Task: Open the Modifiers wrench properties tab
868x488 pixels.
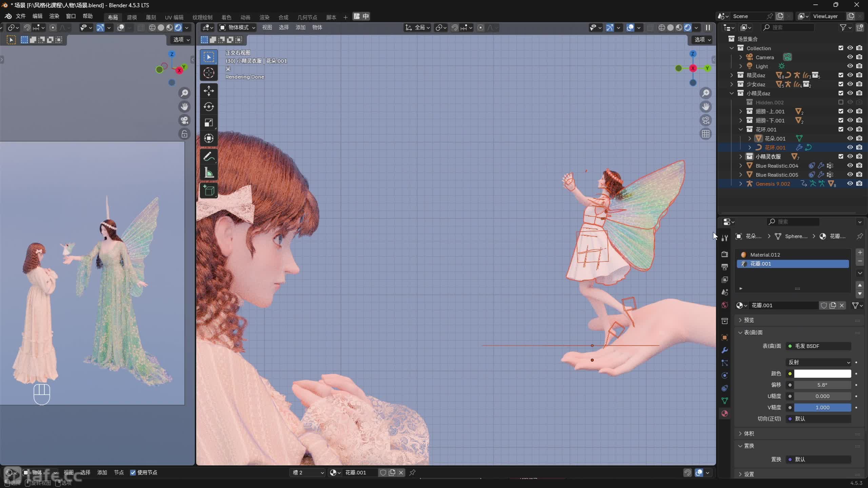Action: tap(725, 350)
